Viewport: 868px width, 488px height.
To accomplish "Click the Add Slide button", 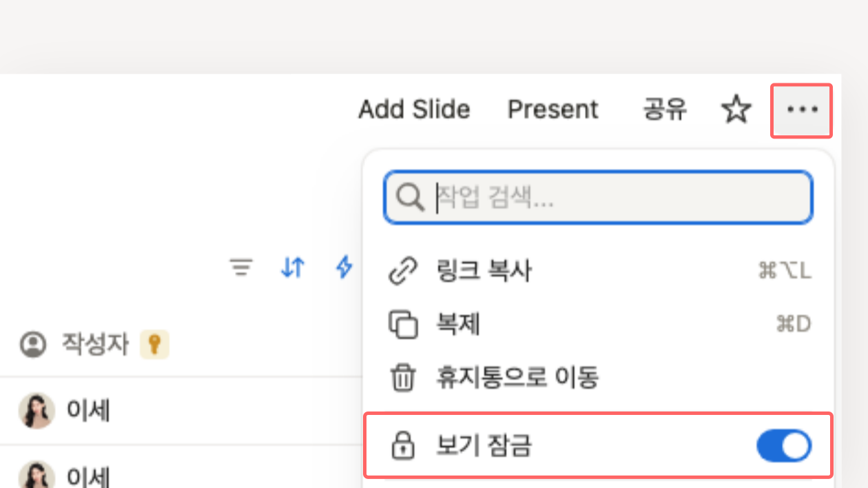I will pos(414,110).
